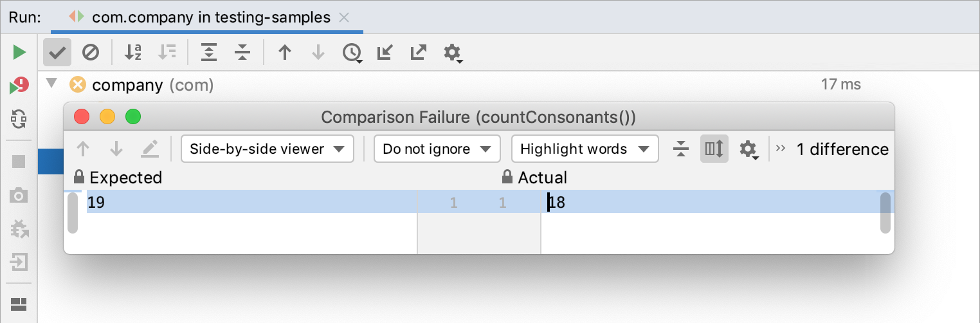Screen dimensions: 980x323
Task: Import test results
Action: (385, 52)
